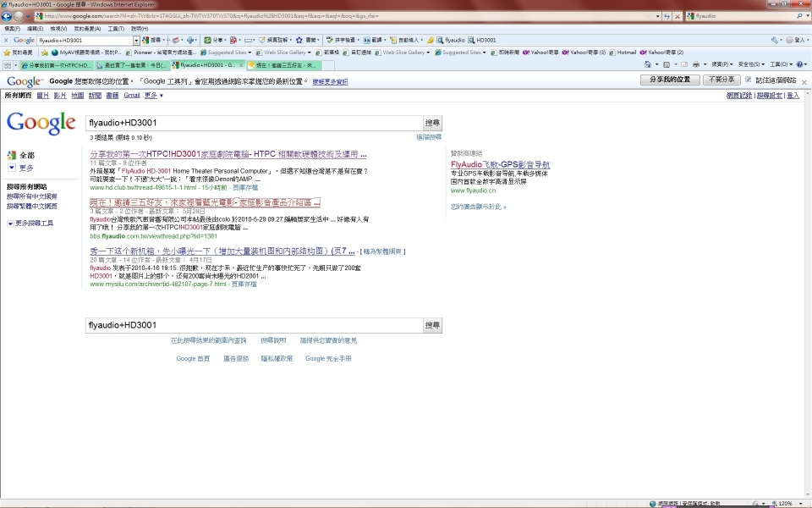This screenshot has width=812, height=508.
Task: Expand the 更多 item under 全部 in the sidebar
Action: (20, 168)
